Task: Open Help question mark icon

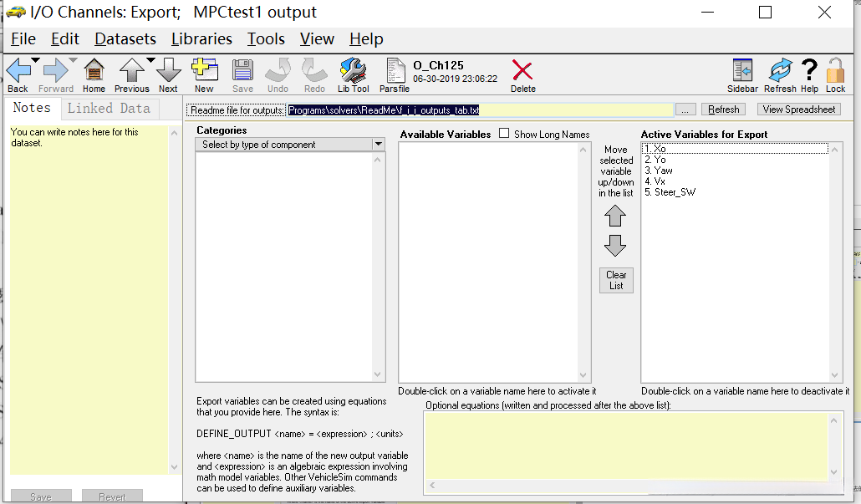Action: pos(809,70)
